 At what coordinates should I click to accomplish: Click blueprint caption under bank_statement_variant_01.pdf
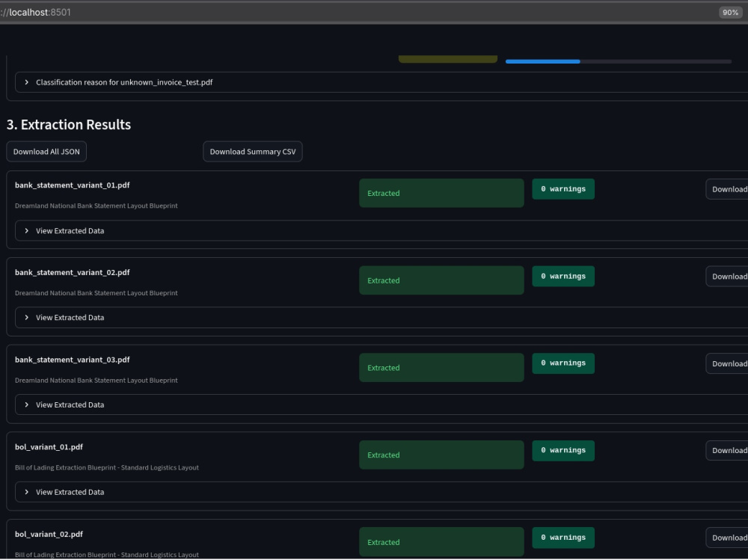(x=96, y=206)
